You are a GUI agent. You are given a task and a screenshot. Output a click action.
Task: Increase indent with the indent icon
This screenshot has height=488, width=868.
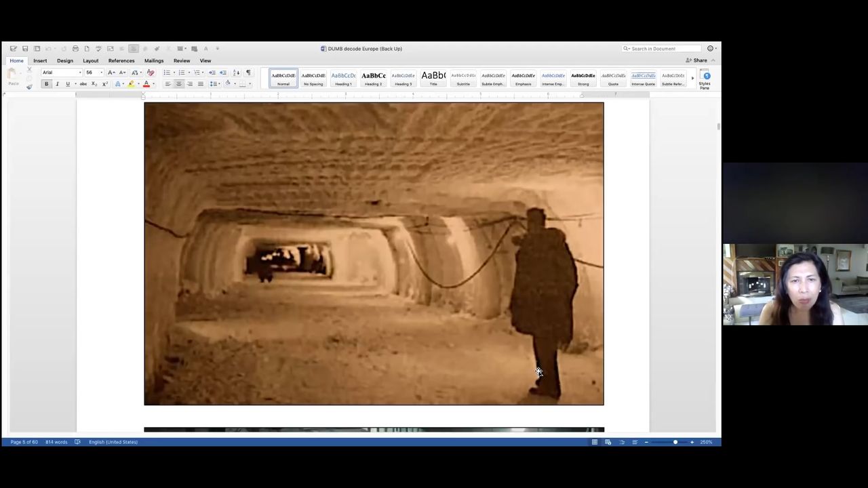click(222, 73)
